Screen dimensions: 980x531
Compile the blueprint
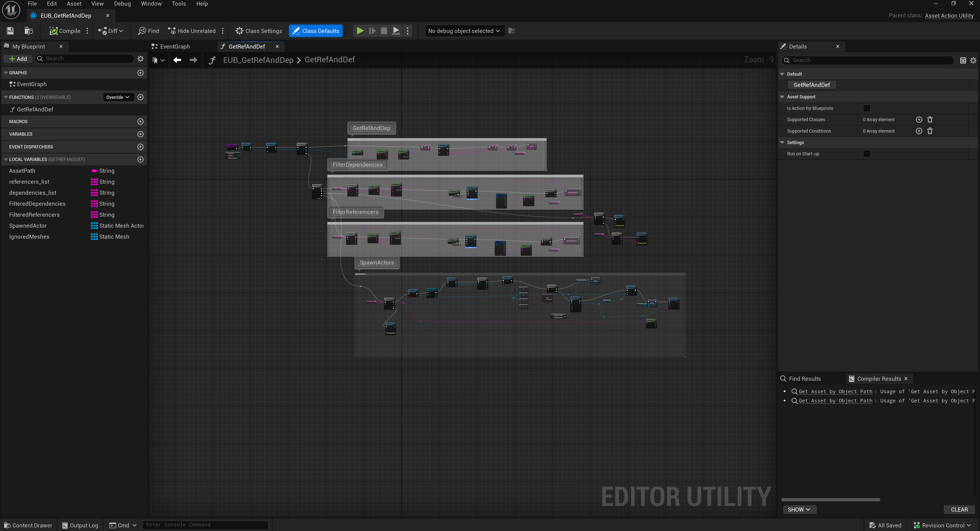coord(65,31)
